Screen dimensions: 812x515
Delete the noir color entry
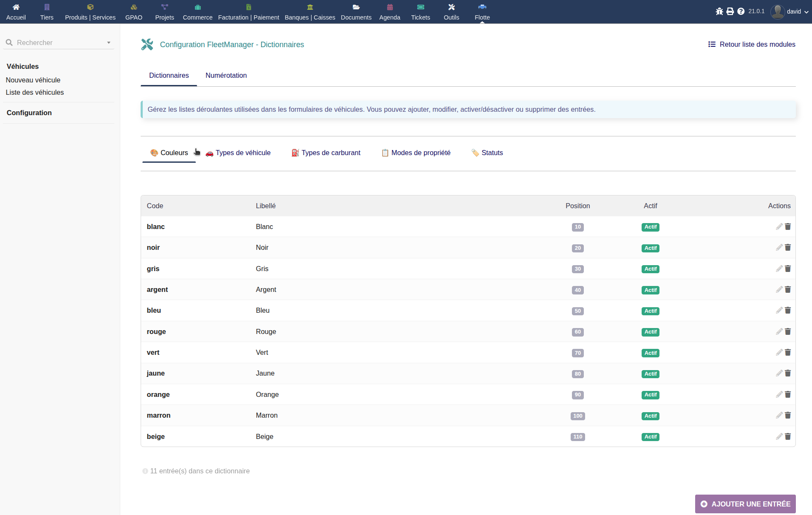[788, 247]
